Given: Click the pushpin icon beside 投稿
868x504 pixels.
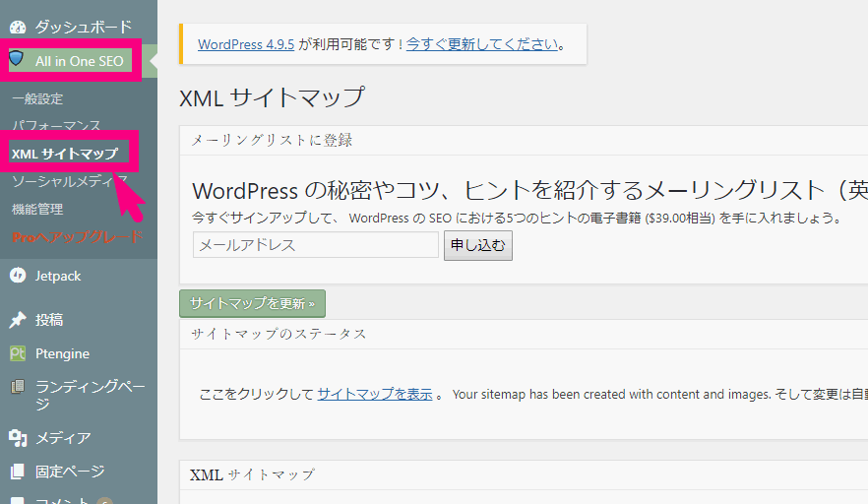Looking at the screenshot, I should (x=18, y=320).
